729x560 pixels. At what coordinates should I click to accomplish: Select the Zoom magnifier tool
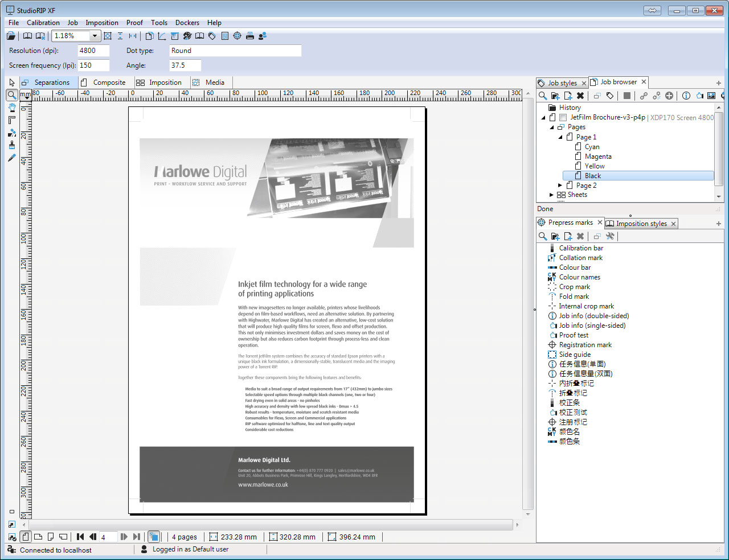click(11, 95)
